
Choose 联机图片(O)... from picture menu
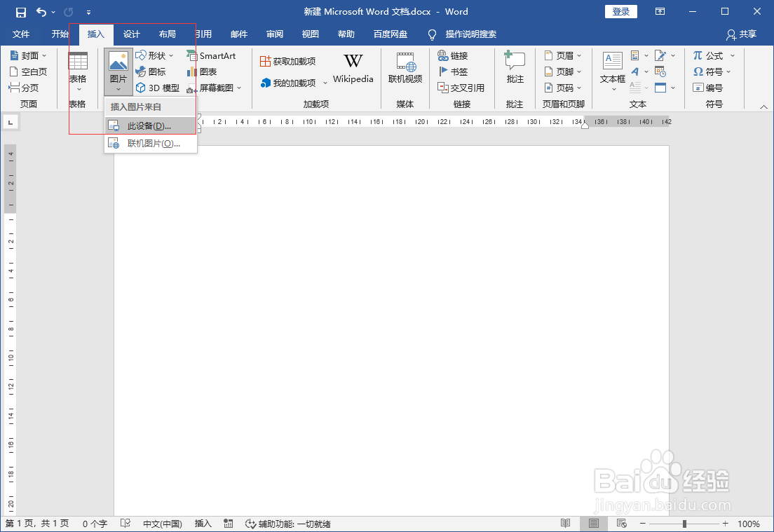pyautogui.click(x=151, y=144)
